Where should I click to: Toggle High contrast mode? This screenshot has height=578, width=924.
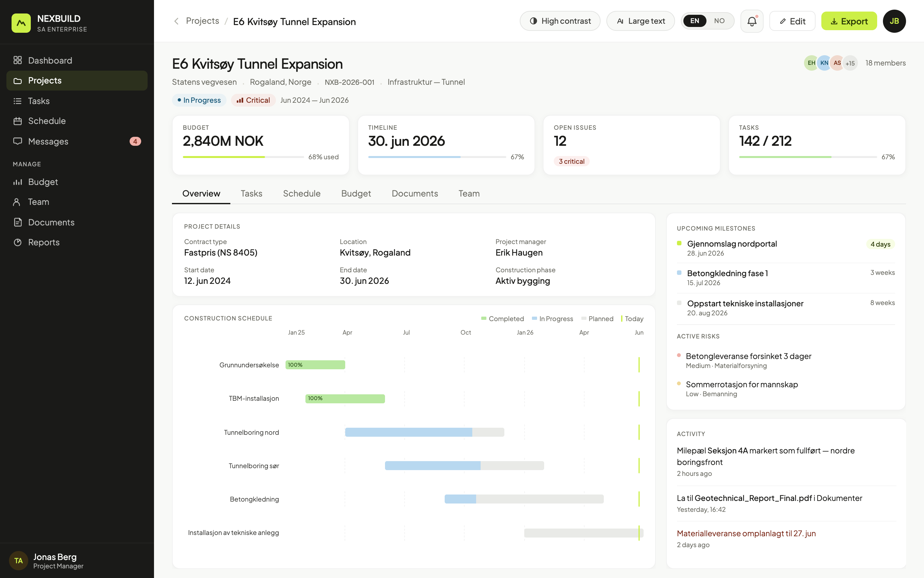[x=560, y=21]
